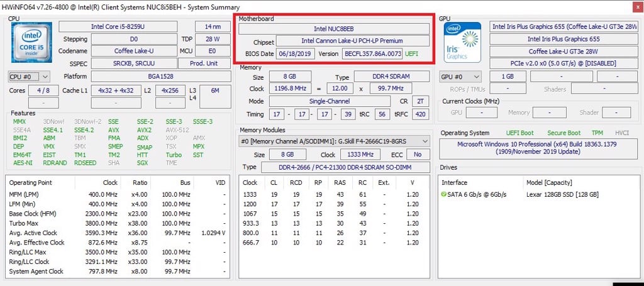644x286 pixels.
Task: Click the UEFI Boot indicator
Action: point(520,133)
